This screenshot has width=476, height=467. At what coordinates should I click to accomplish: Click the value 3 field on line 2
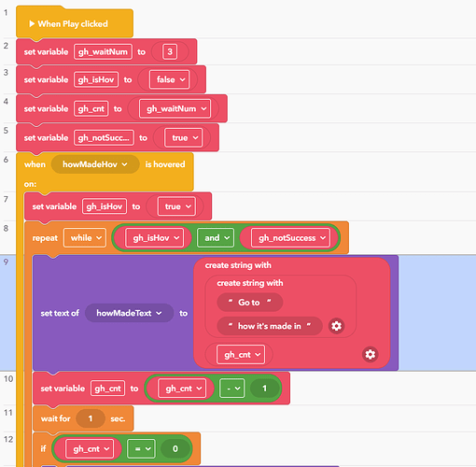(170, 51)
